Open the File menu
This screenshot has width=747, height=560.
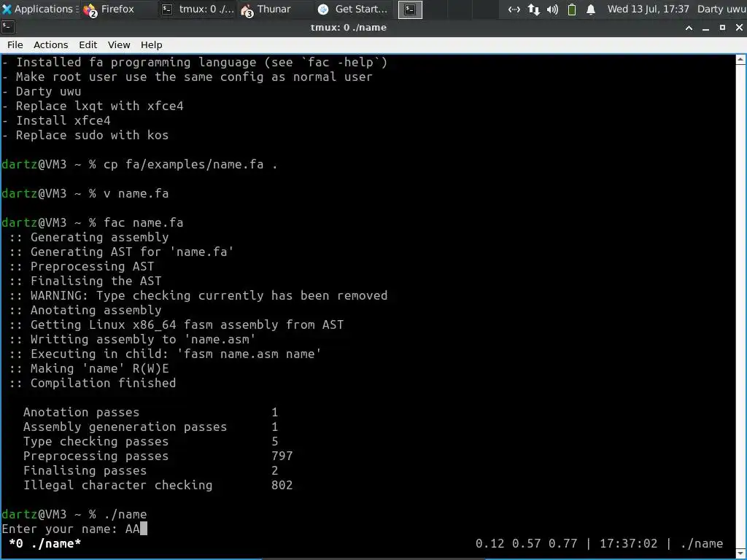[x=15, y=44]
